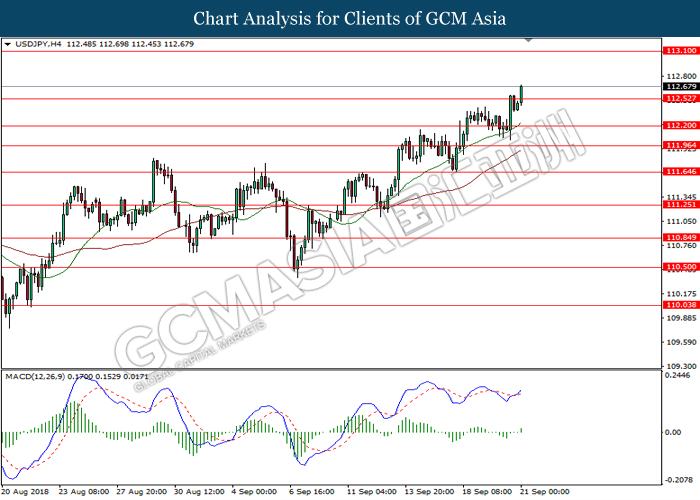
Task: Click the 112.800 price axis value
Action: (681, 76)
